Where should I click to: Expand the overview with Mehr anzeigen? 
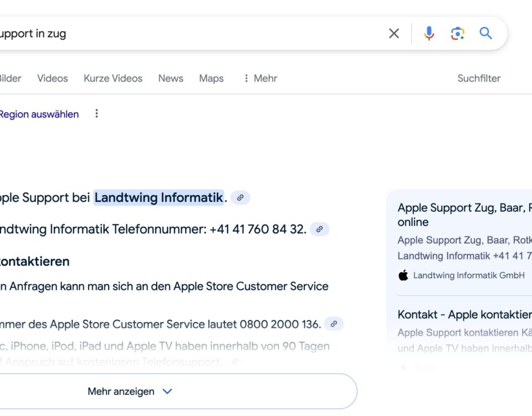pyautogui.click(x=178, y=391)
